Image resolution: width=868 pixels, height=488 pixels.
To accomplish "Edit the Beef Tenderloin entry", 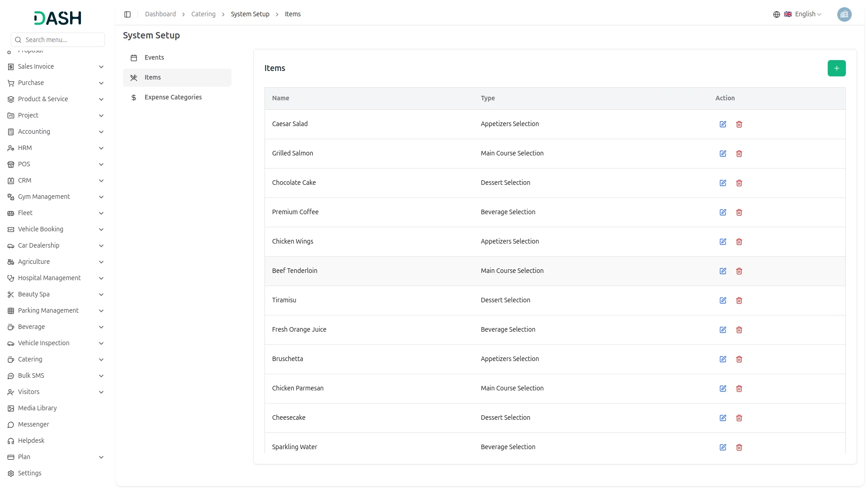I will (722, 271).
